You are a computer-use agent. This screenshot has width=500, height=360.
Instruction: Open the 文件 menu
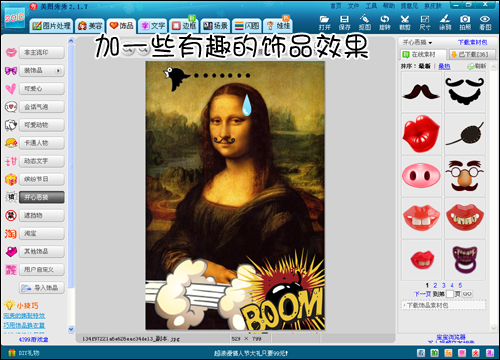pyautogui.click(x=353, y=6)
